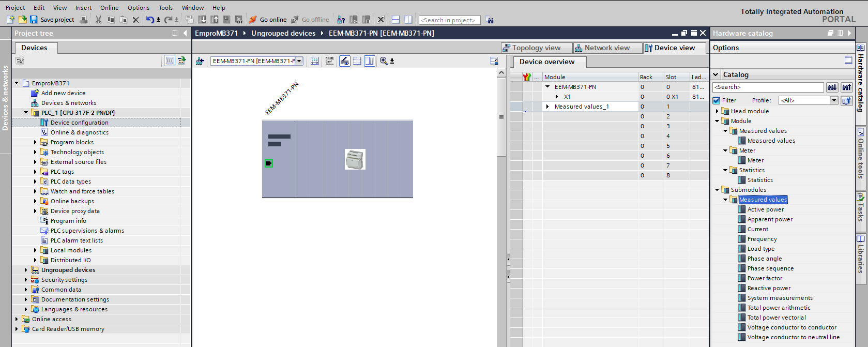Click the Print icon in the toolbar
The image size is (868, 347).
(84, 20)
